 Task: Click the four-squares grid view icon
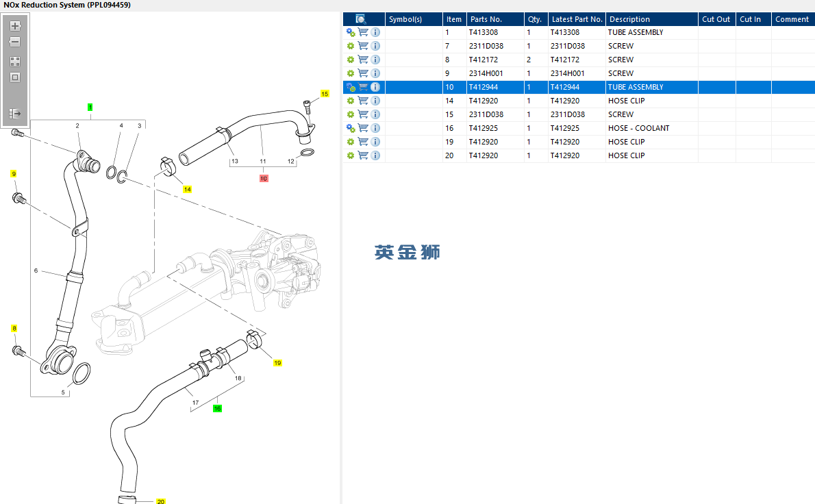15,62
